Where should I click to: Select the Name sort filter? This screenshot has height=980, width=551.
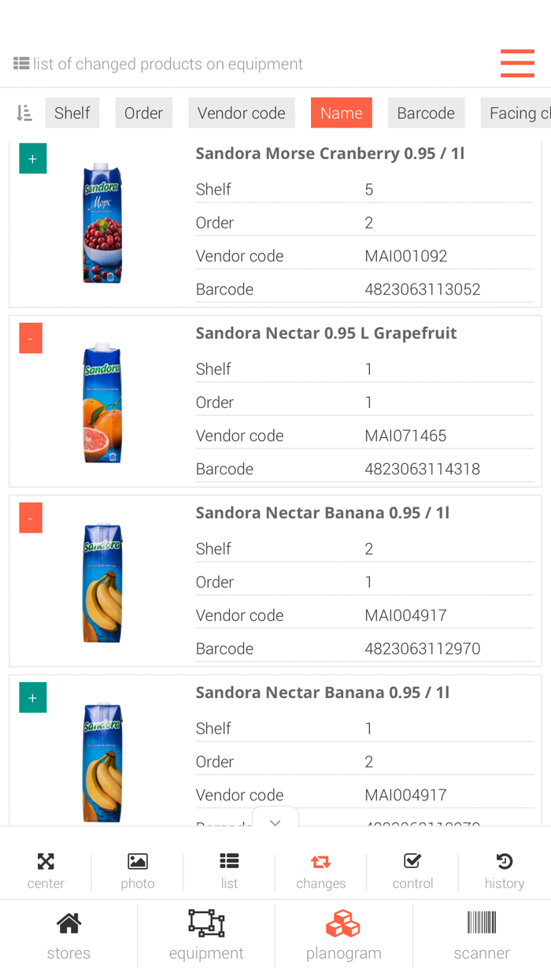(x=342, y=113)
